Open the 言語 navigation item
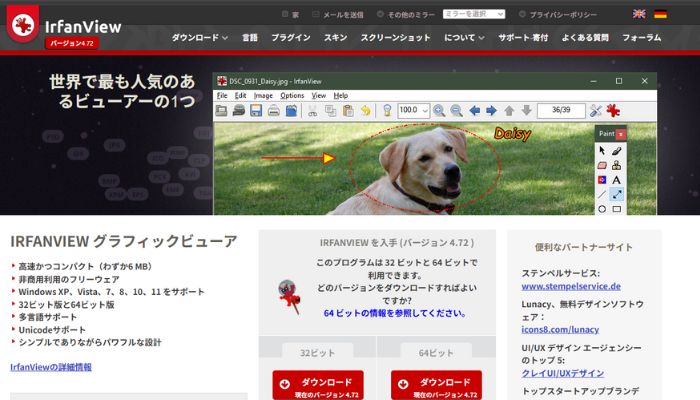The image size is (700, 400). click(x=250, y=38)
